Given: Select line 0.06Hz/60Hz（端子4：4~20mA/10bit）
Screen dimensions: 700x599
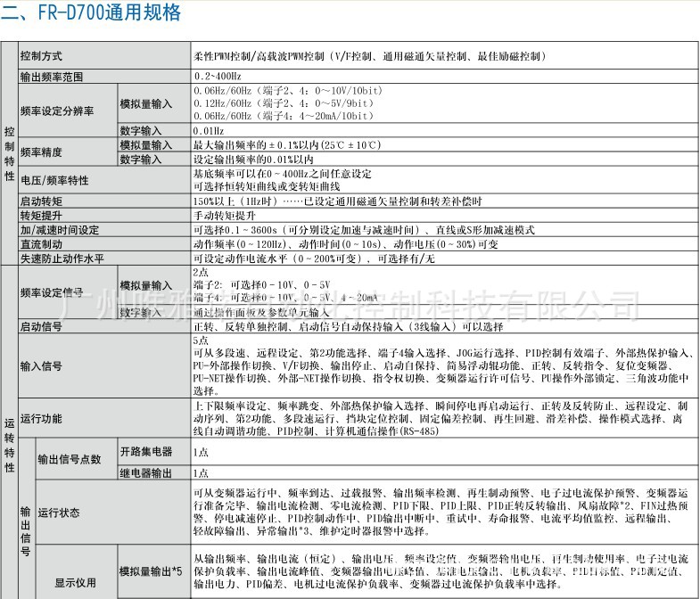Looking at the screenshot, I should coord(284,116).
